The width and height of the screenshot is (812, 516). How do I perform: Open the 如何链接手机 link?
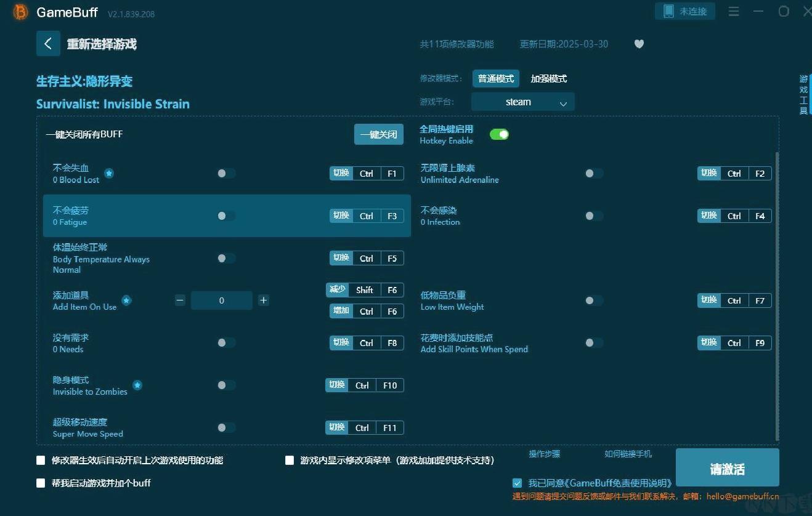[x=628, y=454]
